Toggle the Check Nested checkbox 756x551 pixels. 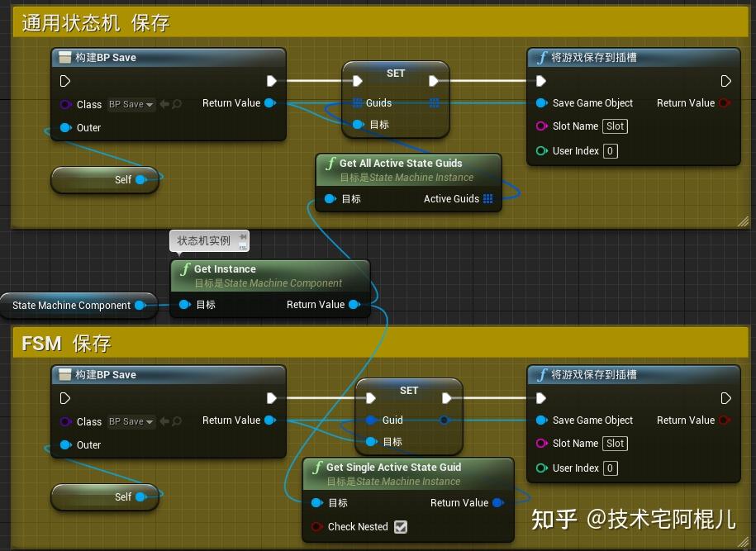pyautogui.click(x=401, y=527)
